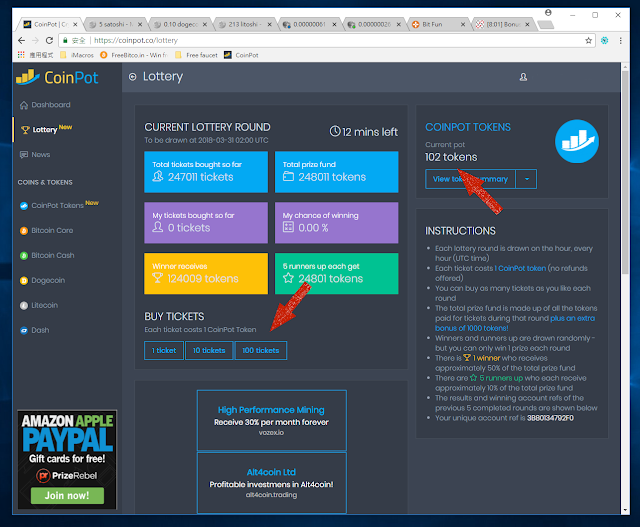Click the PrizeRebel Join now button
The image size is (640, 527).
tap(67, 495)
